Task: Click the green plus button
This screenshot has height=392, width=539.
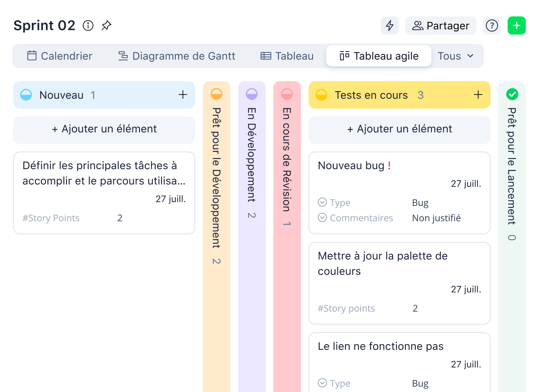Action: pyautogui.click(x=517, y=26)
